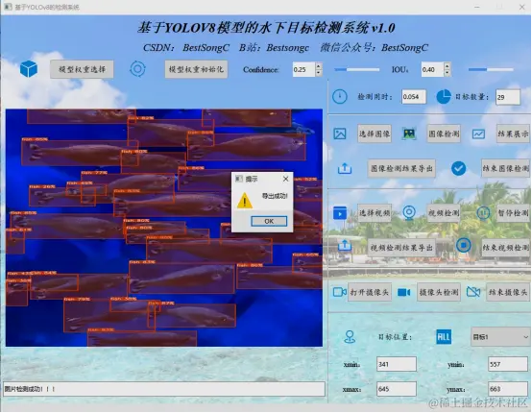
Task: Click the result display chart icon
Action: click(x=478, y=134)
